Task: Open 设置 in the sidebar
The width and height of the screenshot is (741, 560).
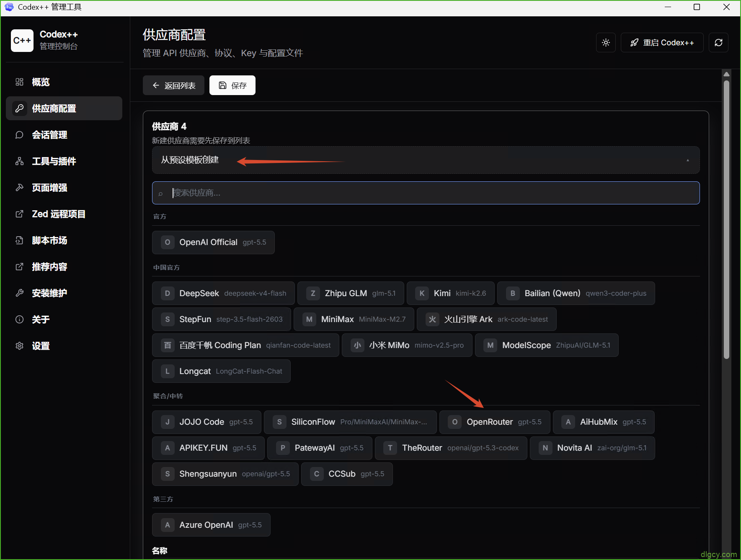Action: tap(64, 346)
